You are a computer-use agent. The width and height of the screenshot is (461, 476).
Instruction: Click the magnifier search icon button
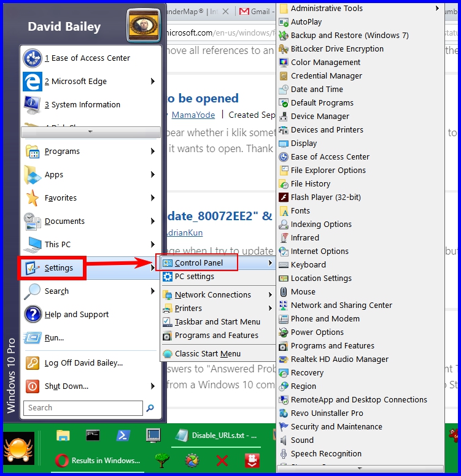pyautogui.click(x=150, y=408)
